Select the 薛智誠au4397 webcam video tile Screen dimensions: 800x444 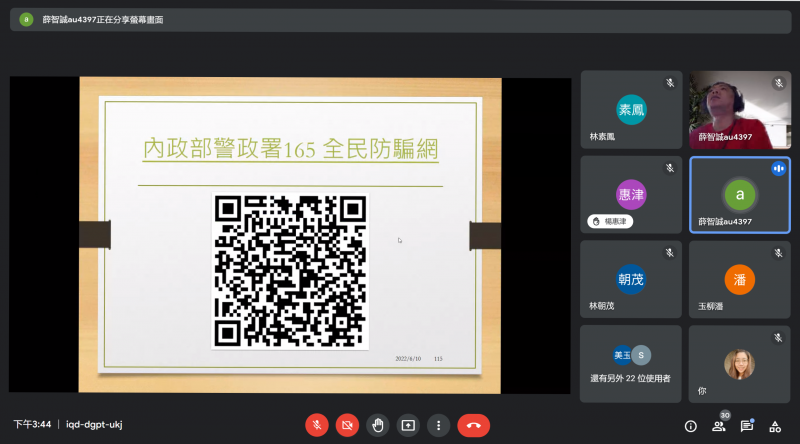click(740, 110)
